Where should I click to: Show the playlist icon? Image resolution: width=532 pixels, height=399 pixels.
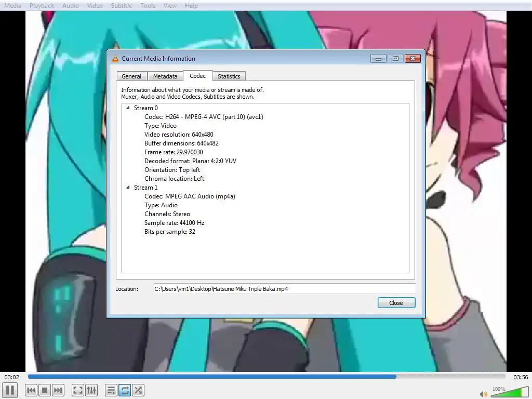tap(111, 390)
